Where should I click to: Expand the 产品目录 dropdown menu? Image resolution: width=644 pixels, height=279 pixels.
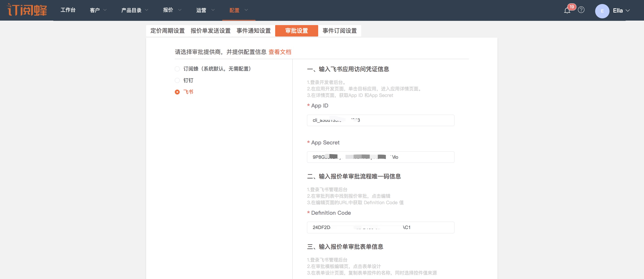[x=134, y=10]
